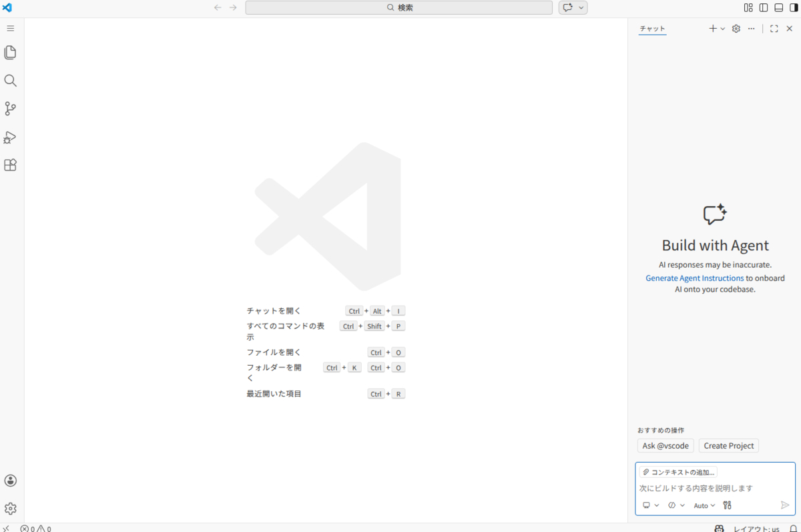Viewport: 801px width, 532px height.
Task: Click the Generate Agent Instructions link
Action: pos(694,278)
